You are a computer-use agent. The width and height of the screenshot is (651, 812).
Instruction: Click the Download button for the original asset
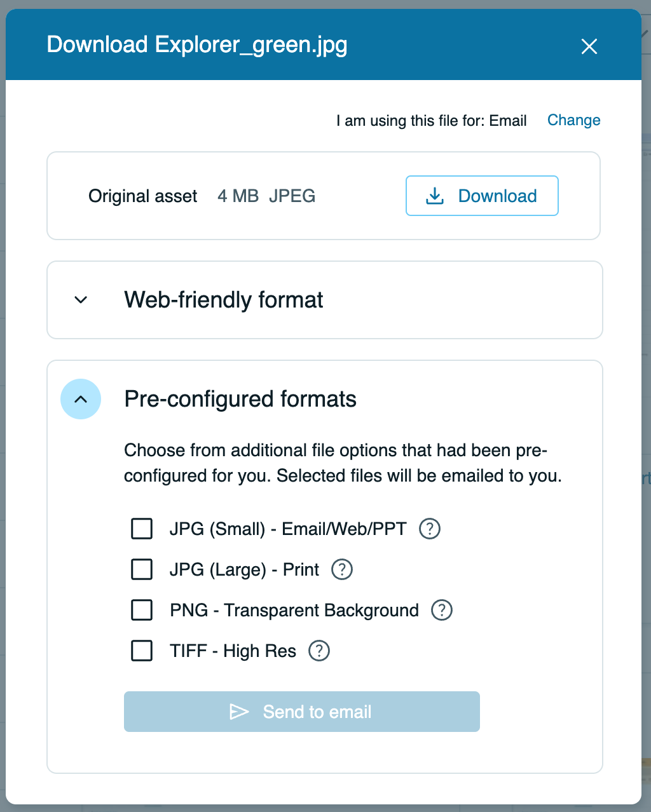(482, 196)
